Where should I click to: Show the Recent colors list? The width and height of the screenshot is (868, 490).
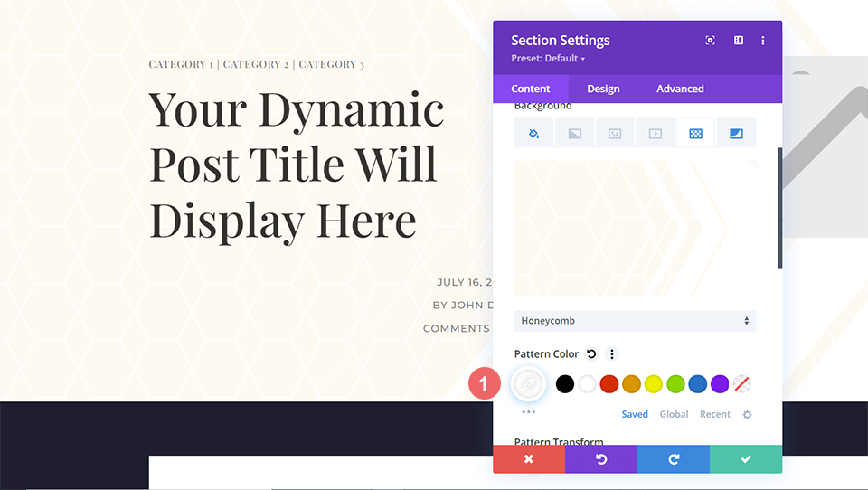point(714,414)
